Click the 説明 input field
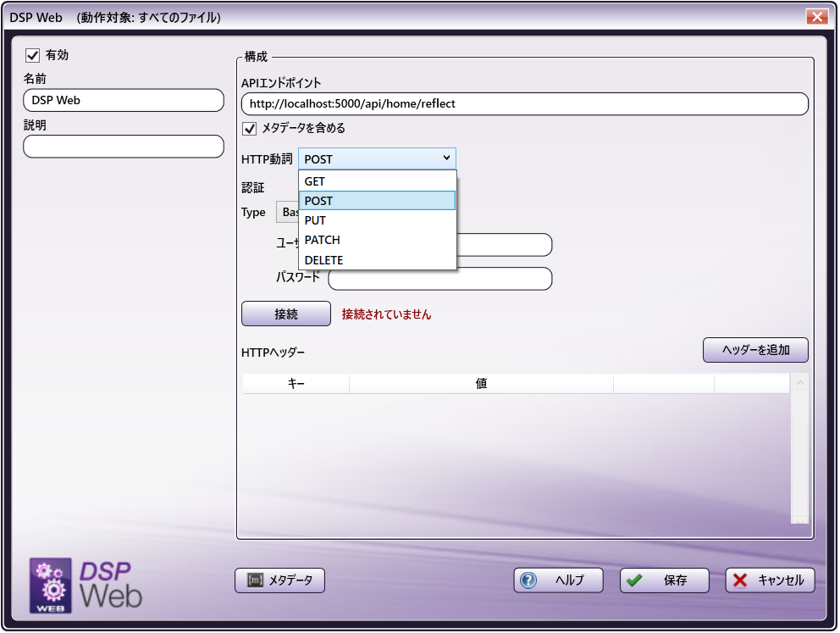Image resolution: width=840 pixels, height=633 pixels. 124,147
